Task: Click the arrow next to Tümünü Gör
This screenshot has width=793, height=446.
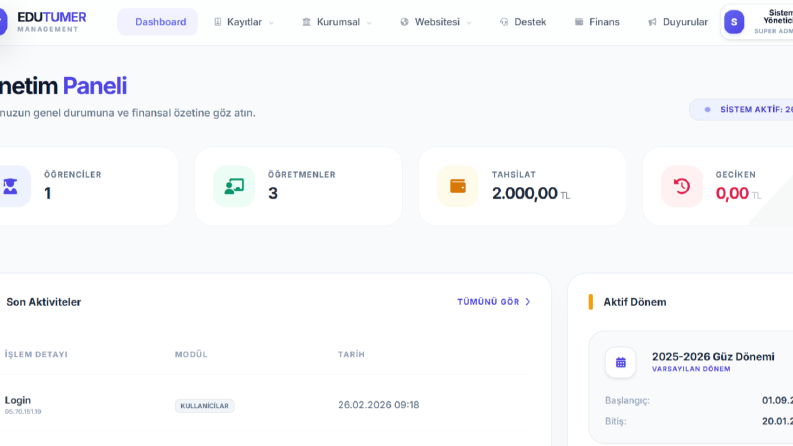Action: click(527, 302)
